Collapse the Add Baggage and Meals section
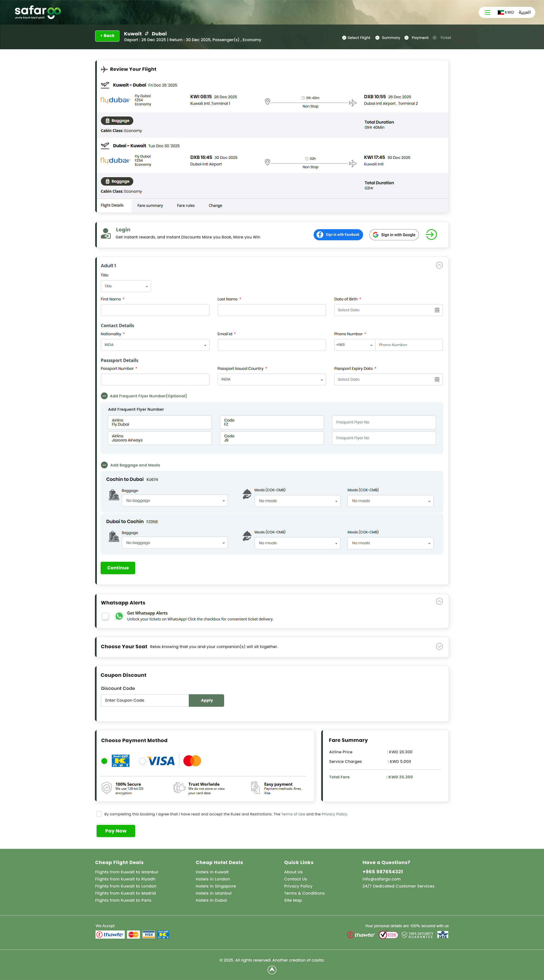Viewport: 544px width, 980px height. tap(104, 465)
